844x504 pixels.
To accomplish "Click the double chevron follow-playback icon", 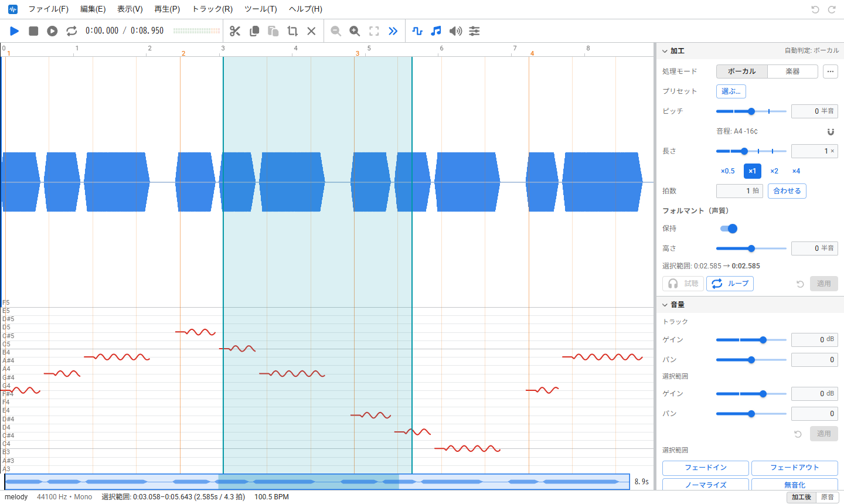I will click(x=393, y=31).
